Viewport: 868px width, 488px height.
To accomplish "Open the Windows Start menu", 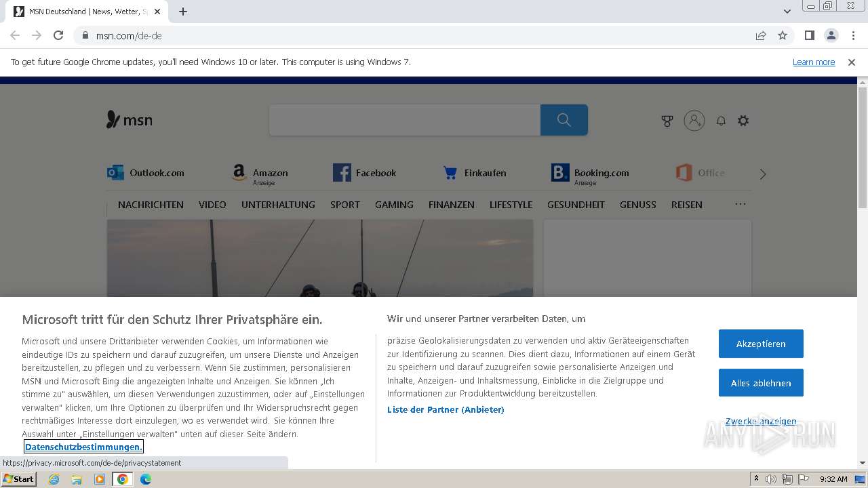I will point(19,479).
